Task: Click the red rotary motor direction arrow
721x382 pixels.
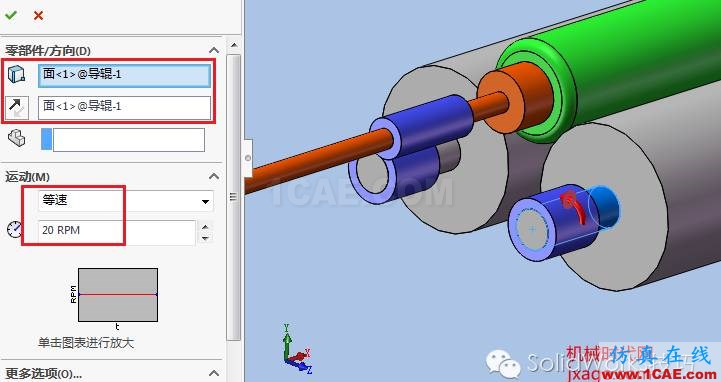Action: (x=574, y=208)
